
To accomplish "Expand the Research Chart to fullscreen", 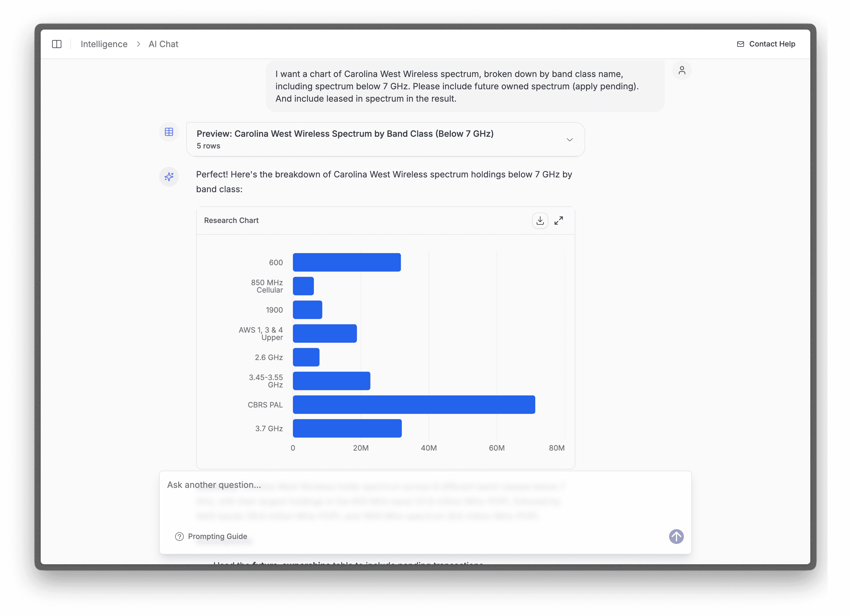I will [559, 221].
